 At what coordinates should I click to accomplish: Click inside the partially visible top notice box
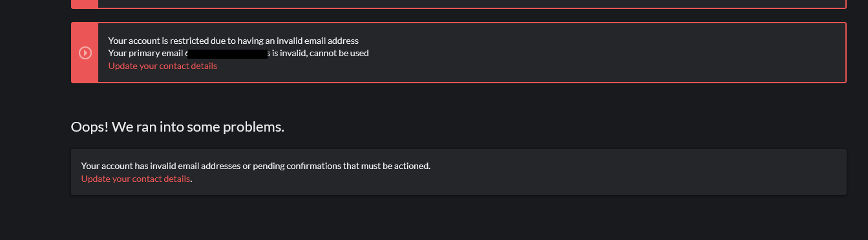coord(472,3)
